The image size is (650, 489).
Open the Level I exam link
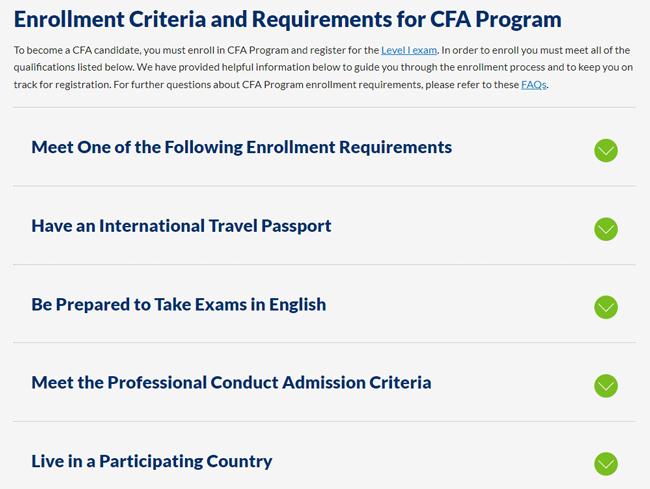coord(409,50)
